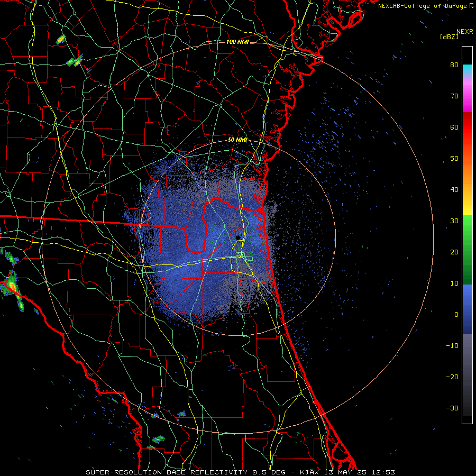Click the 12:53 timestamp in the caption
This screenshot has height=476, width=476.
pos(384,472)
